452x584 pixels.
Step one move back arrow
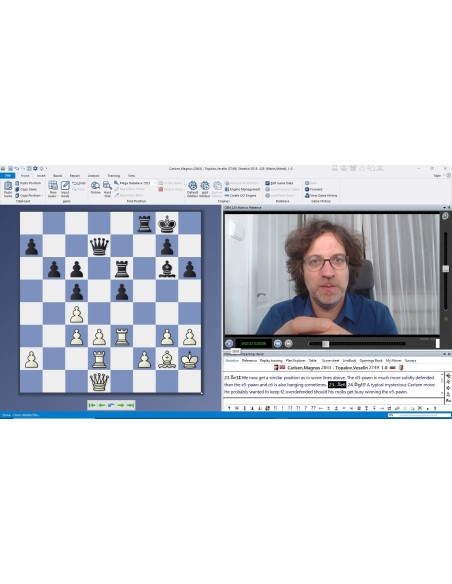pyautogui.click(x=102, y=405)
